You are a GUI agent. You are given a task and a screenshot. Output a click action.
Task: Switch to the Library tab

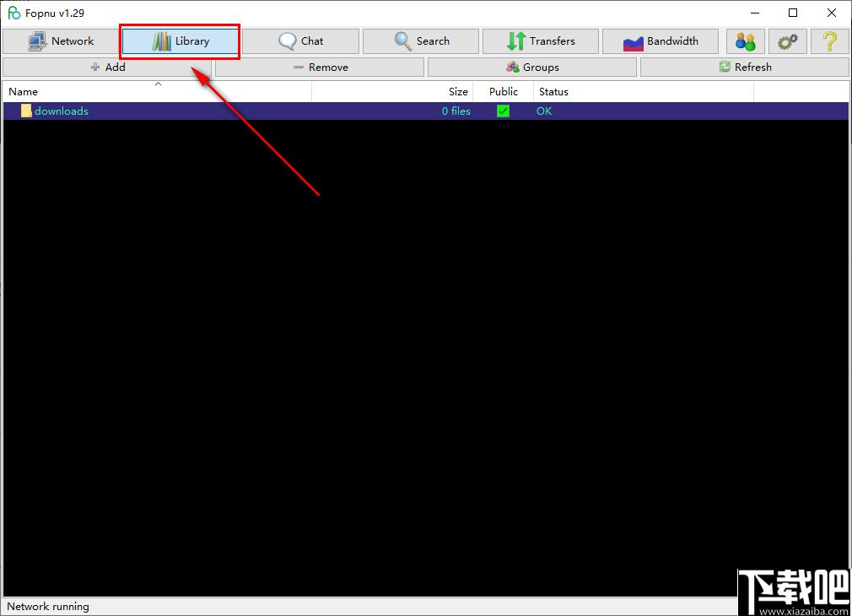point(180,41)
